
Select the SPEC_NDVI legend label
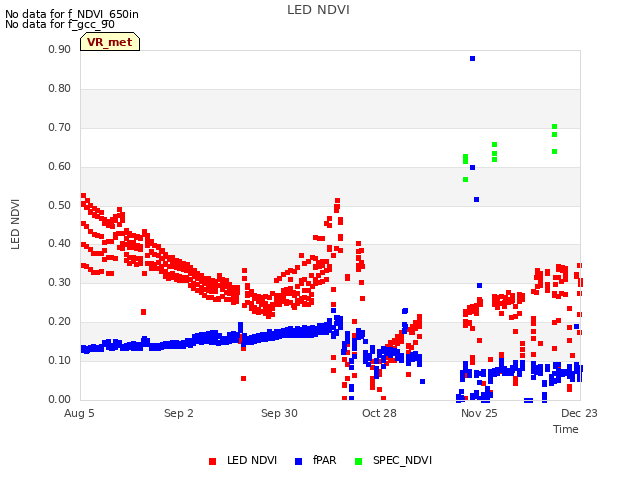point(402,460)
